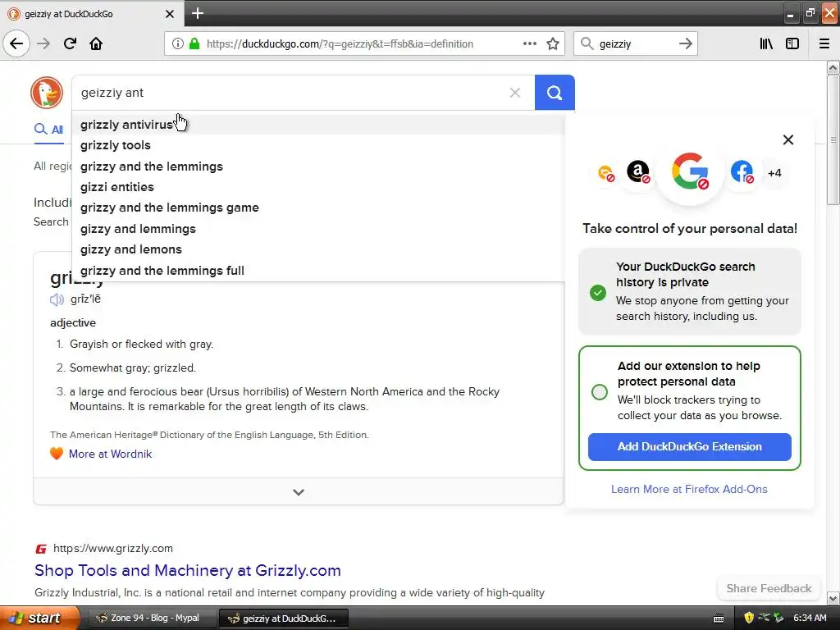Click geizziy at DuckDuckGo taskbar button

[284, 619]
